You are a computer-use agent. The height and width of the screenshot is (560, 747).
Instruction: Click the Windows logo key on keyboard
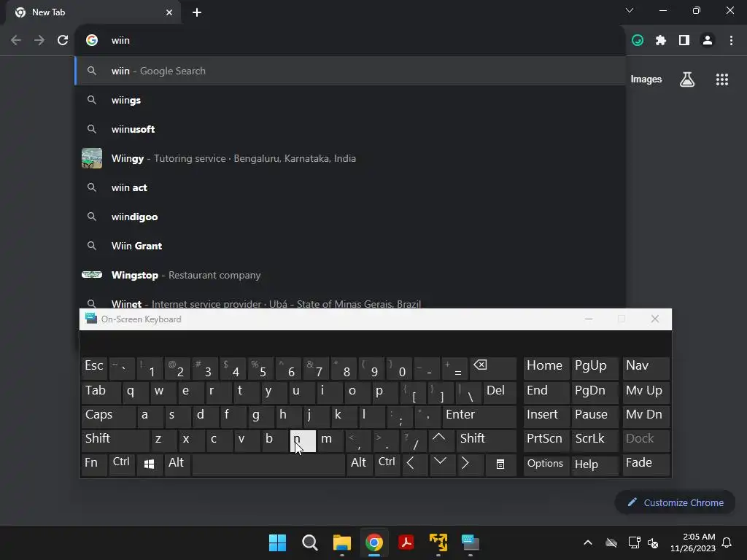click(x=149, y=464)
